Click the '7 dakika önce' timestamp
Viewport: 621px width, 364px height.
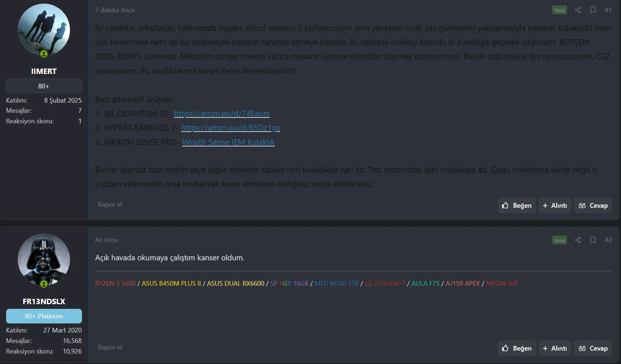(x=115, y=10)
